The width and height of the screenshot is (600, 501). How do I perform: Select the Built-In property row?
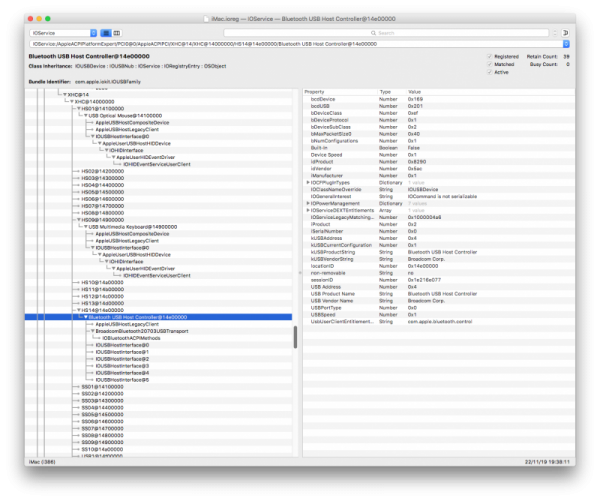click(439, 148)
